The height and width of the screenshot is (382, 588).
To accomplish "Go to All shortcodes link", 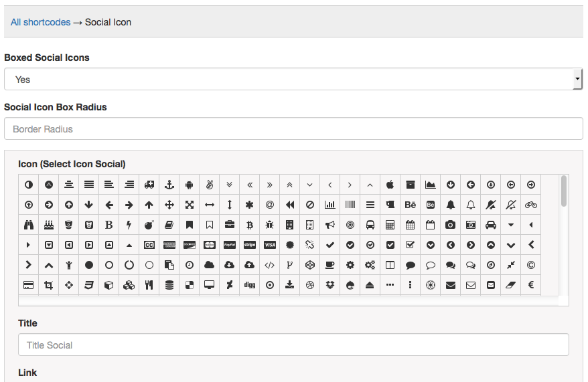I will 40,22.
